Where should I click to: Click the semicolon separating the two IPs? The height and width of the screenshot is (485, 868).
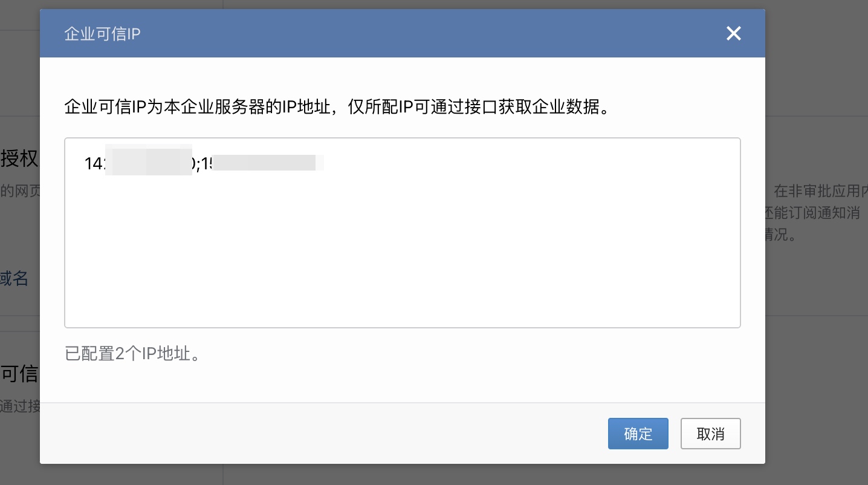pyautogui.click(x=196, y=164)
